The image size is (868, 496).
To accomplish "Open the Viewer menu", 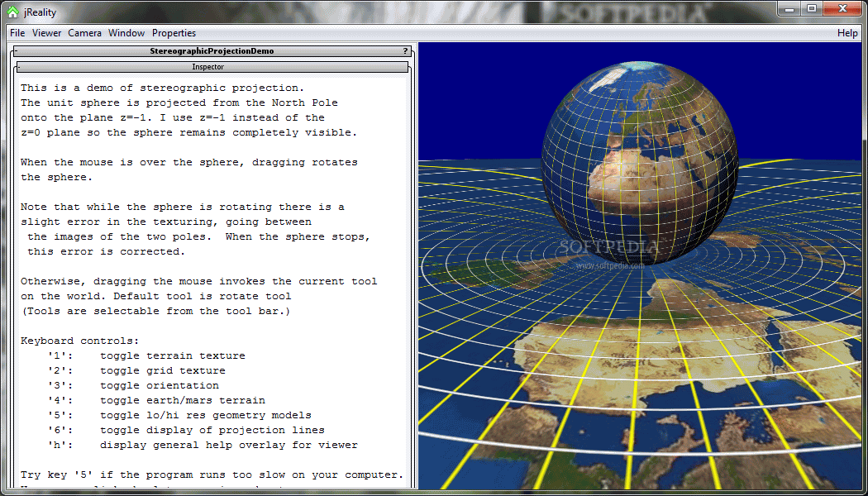I will [46, 33].
